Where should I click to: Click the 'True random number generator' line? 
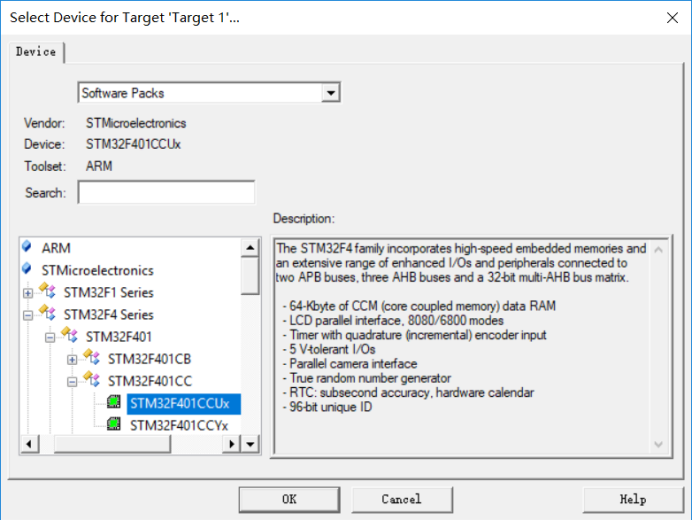[x=367, y=378]
